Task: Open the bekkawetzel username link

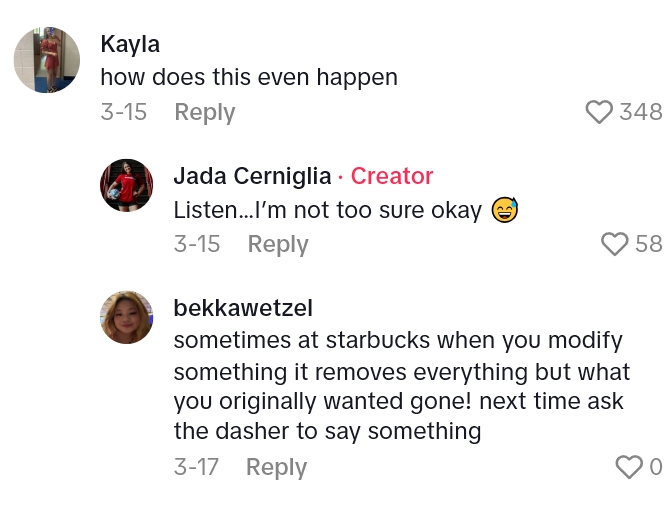Action: click(243, 308)
